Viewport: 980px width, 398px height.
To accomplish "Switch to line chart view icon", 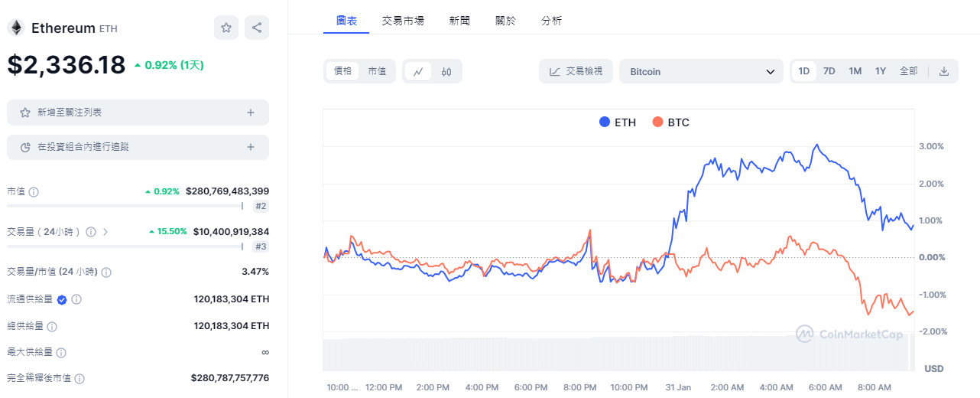I will [418, 71].
